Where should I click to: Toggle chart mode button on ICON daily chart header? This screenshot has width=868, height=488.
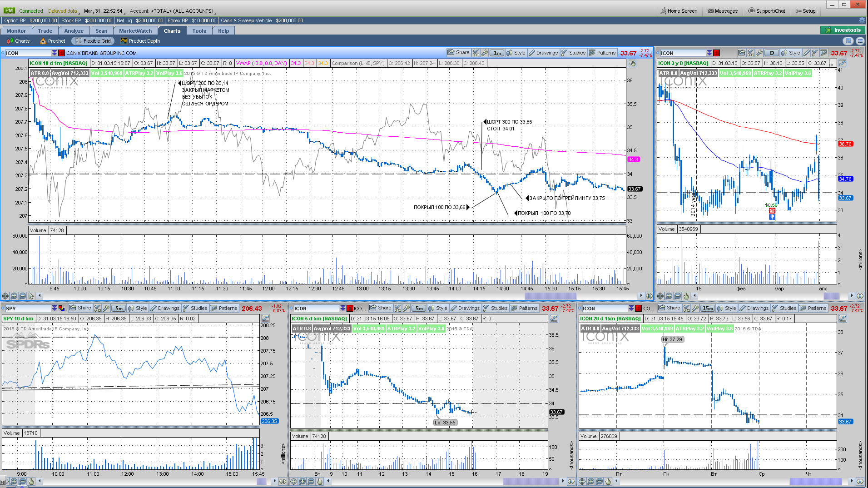pyautogui.click(x=843, y=63)
